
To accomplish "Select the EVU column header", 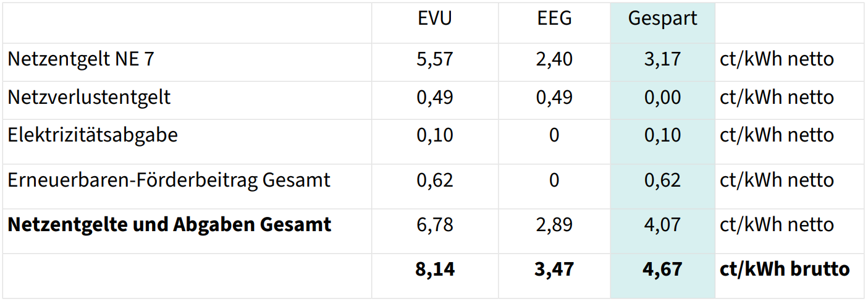I will (435, 19).
